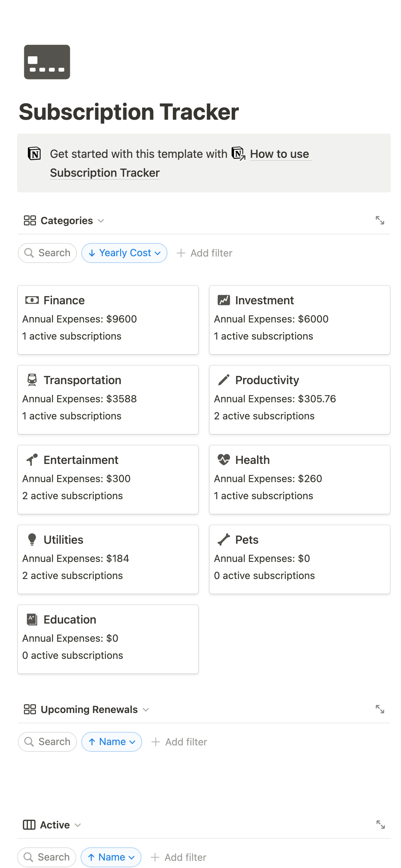
Task: Open the Active view selector
Action: point(52,825)
